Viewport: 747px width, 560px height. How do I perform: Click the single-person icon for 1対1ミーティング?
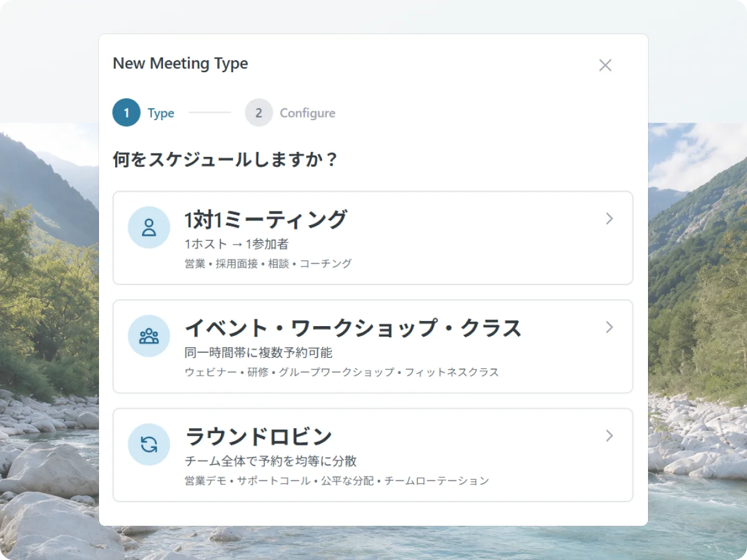tap(149, 227)
